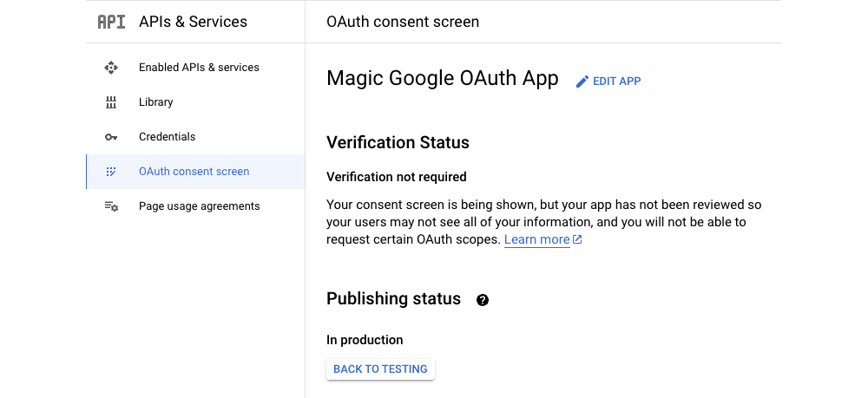Select OAuth consent screen in sidebar
The image size is (868, 398).
coord(195,172)
